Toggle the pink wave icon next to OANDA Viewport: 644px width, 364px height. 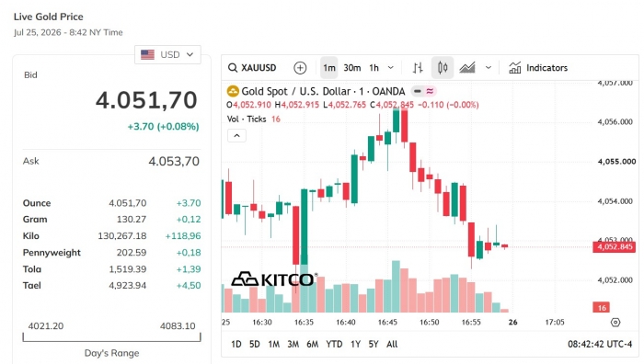[x=430, y=91]
